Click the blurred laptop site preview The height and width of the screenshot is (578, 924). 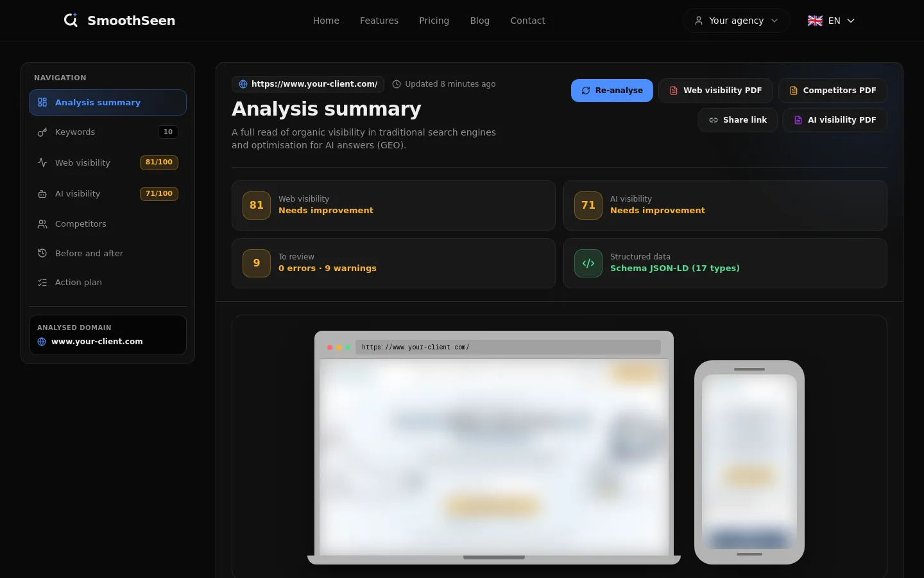[494, 457]
